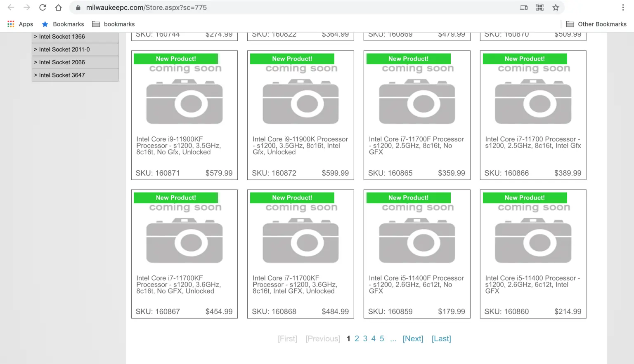
Task: Click the $214.99 price
Action: coord(568,312)
